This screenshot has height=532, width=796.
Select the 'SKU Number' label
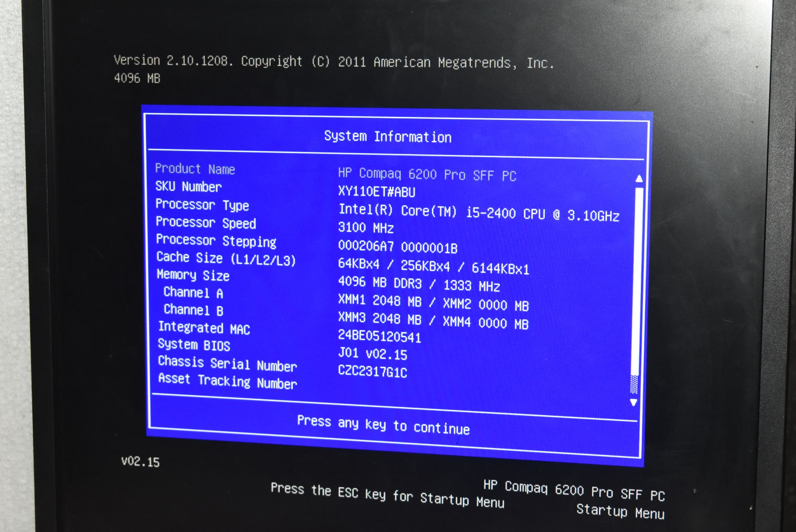[x=188, y=187]
